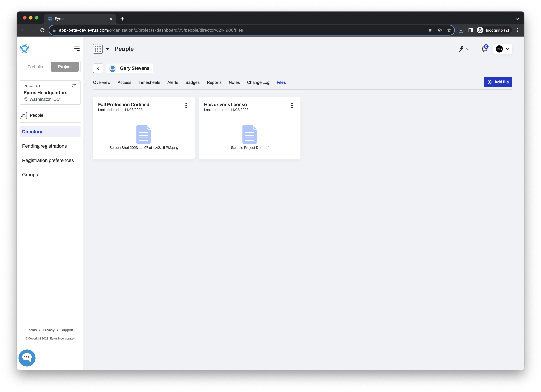Switch to Portfolio view
541x392 pixels.
(35, 67)
